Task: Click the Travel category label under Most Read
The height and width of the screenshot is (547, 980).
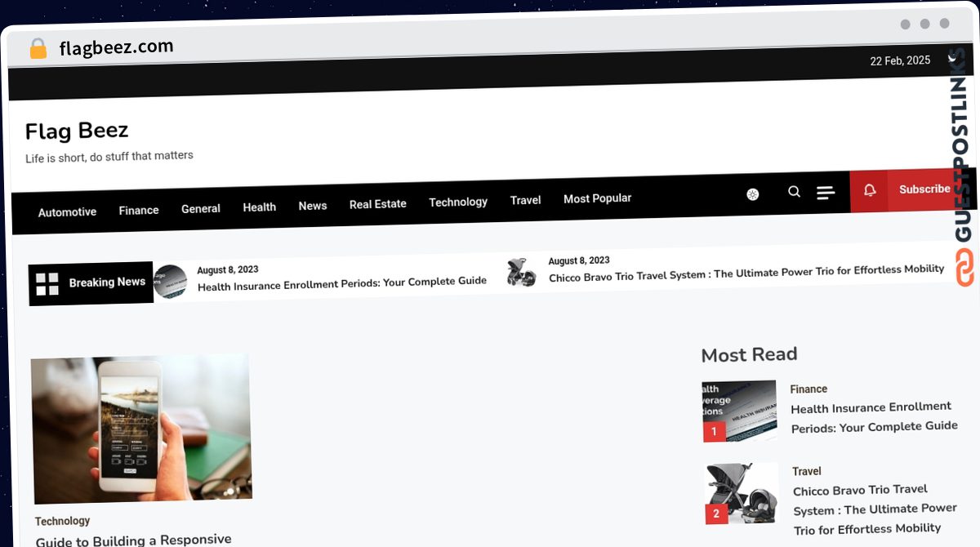Action: pos(807,471)
